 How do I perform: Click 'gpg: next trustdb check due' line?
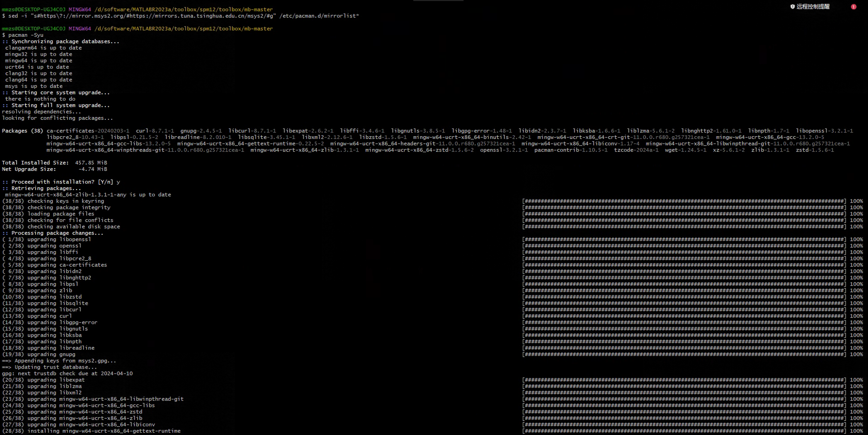coord(67,374)
